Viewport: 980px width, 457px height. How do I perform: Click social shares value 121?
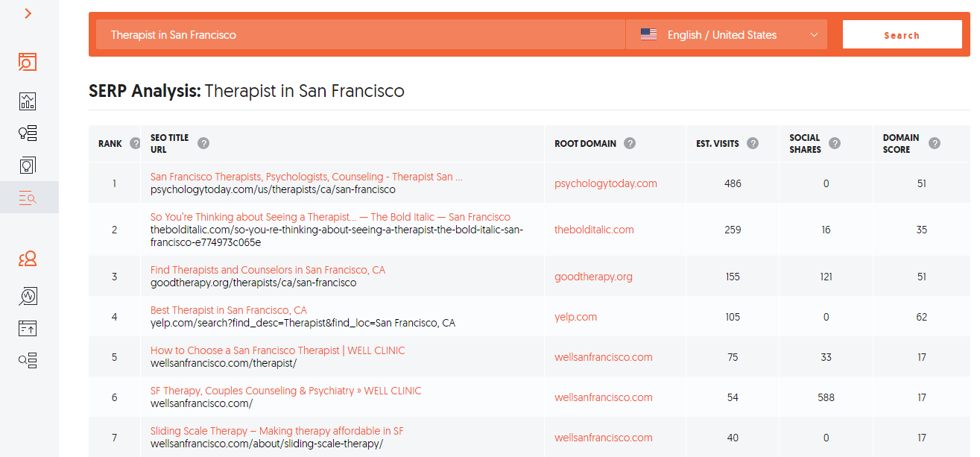(826, 277)
